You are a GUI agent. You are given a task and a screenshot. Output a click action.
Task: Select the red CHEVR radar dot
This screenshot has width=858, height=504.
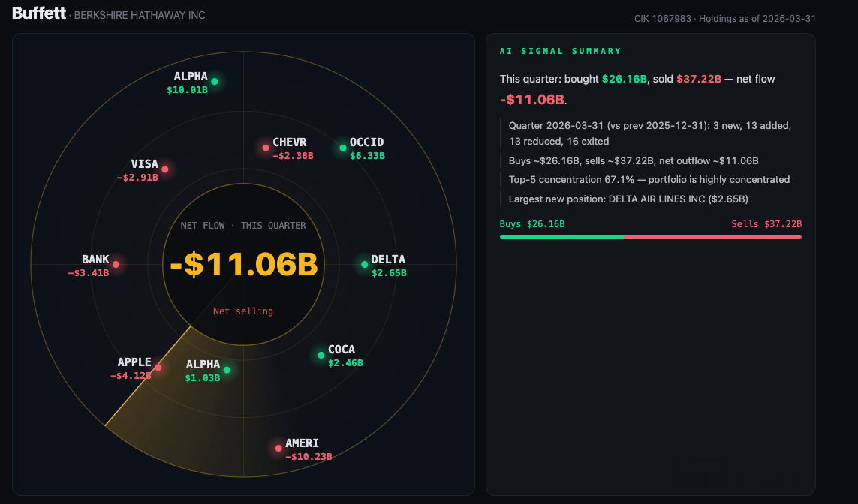pyautogui.click(x=266, y=148)
